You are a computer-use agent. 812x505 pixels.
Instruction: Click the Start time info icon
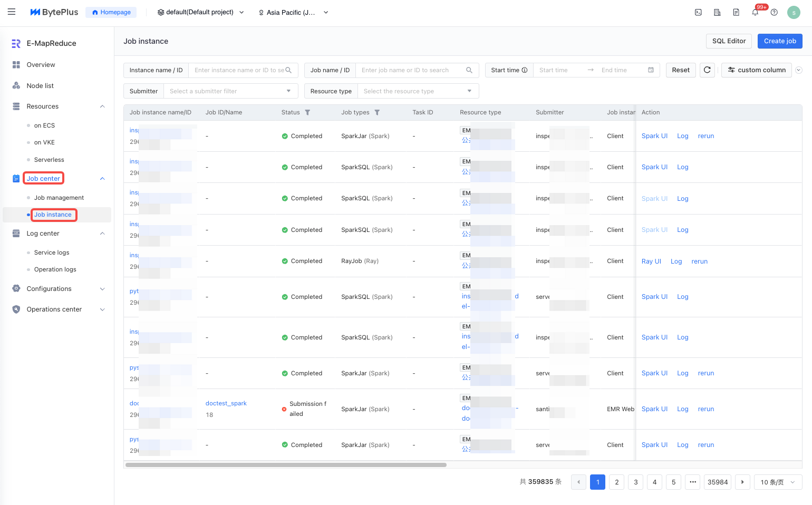pyautogui.click(x=525, y=70)
